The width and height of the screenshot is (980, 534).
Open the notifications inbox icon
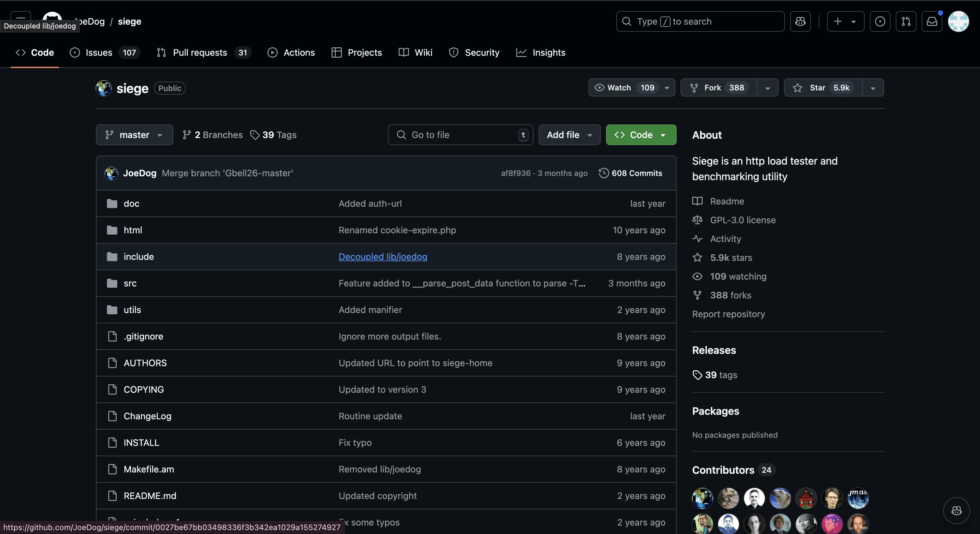[x=932, y=21]
